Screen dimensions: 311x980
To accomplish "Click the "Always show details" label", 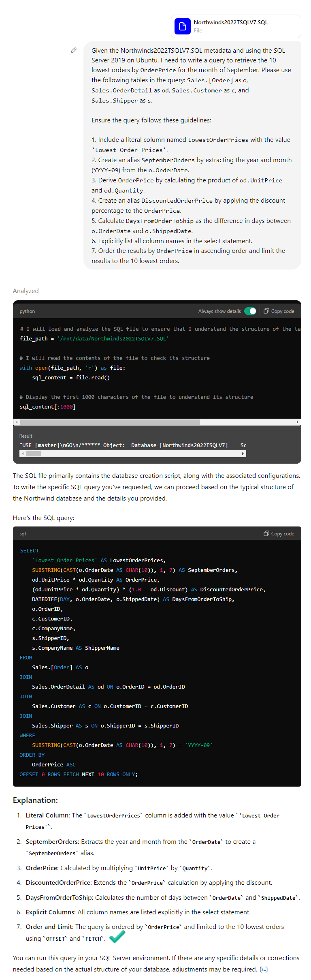I will (x=219, y=311).
